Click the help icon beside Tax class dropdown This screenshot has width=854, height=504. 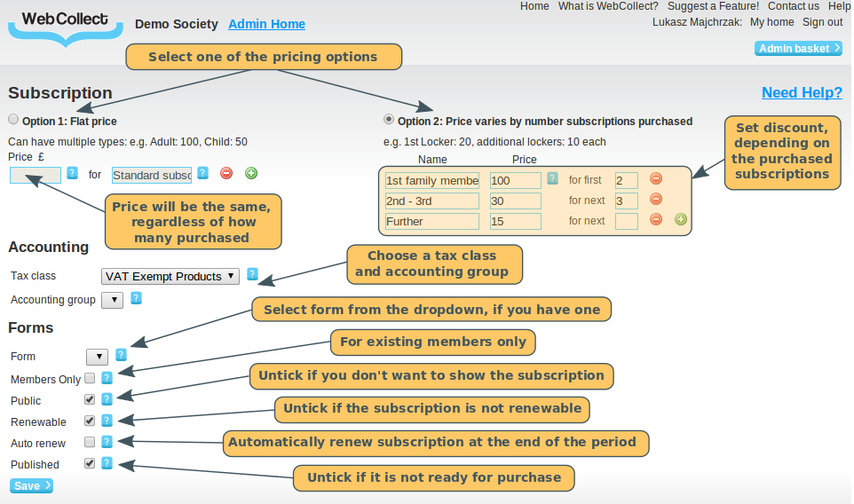coord(253,275)
